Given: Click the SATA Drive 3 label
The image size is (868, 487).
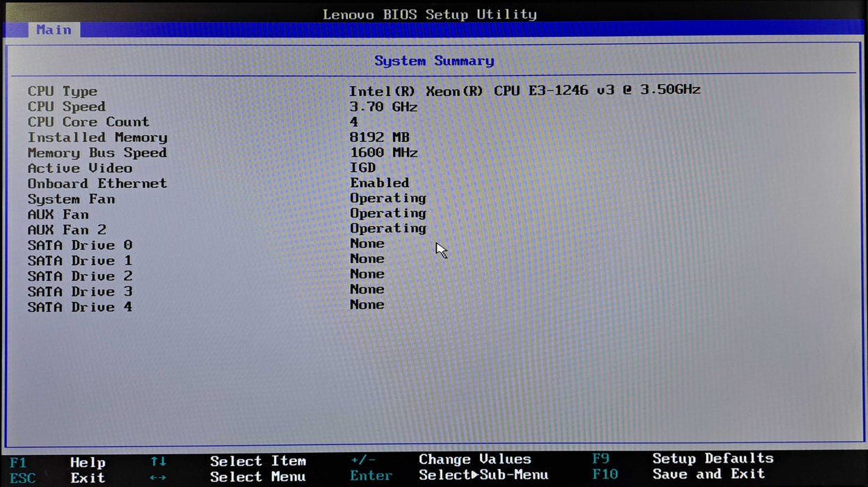Looking at the screenshot, I should pos(80,291).
